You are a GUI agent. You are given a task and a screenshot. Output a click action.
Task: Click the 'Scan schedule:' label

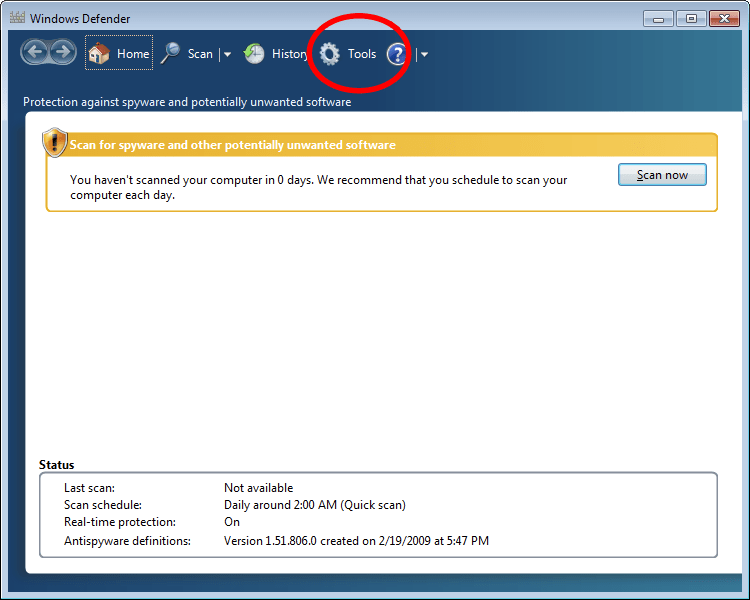tap(103, 505)
